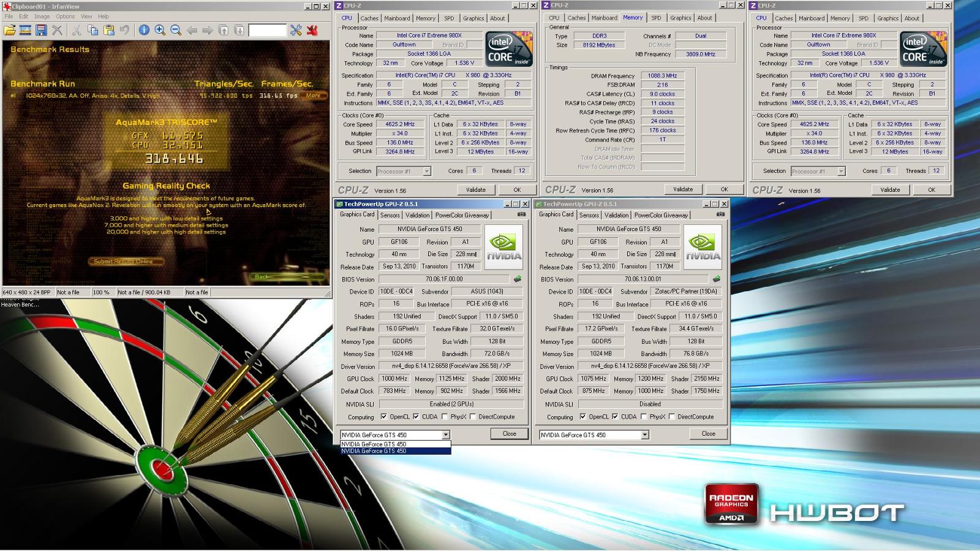Screen dimensions: 980x551
Task: Show image information with the blue info icon
Action: (144, 30)
